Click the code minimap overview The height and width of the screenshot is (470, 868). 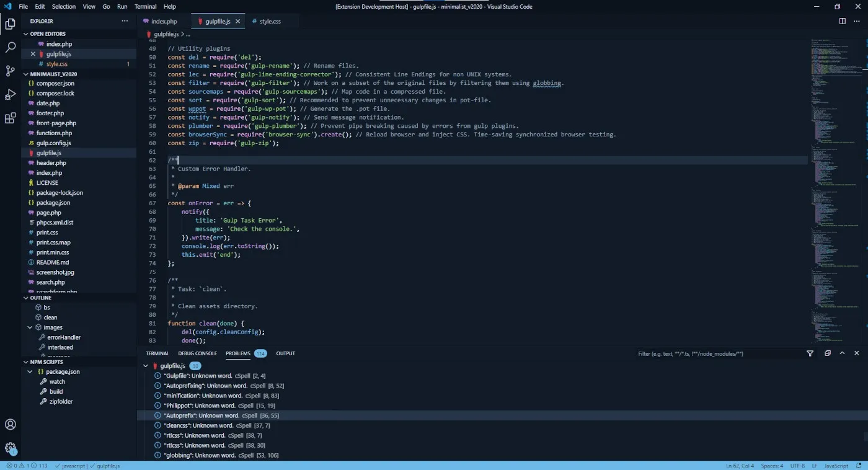pos(835,186)
